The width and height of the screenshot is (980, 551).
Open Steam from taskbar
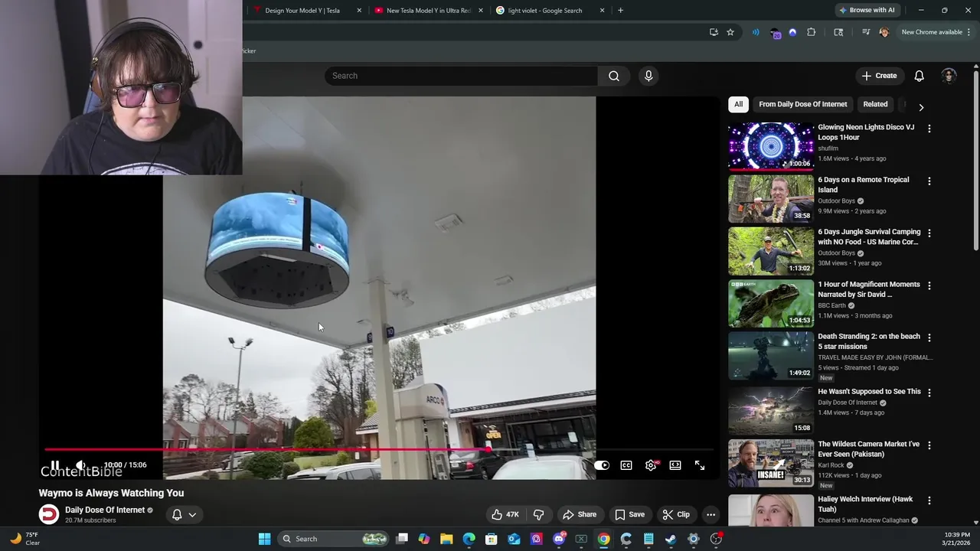[x=671, y=539]
